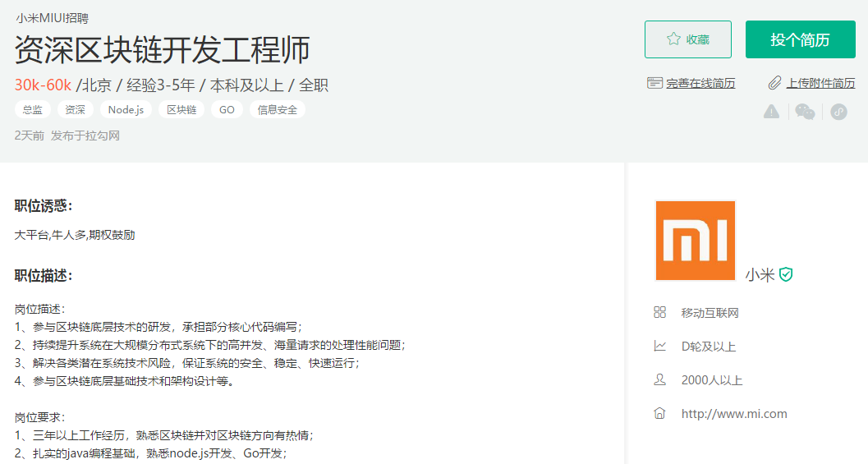Image resolution: width=868 pixels, height=464 pixels.
Task: Click the job title 资深区块链开发工程师
Action: pyautogui.click(x=162, y=50)
